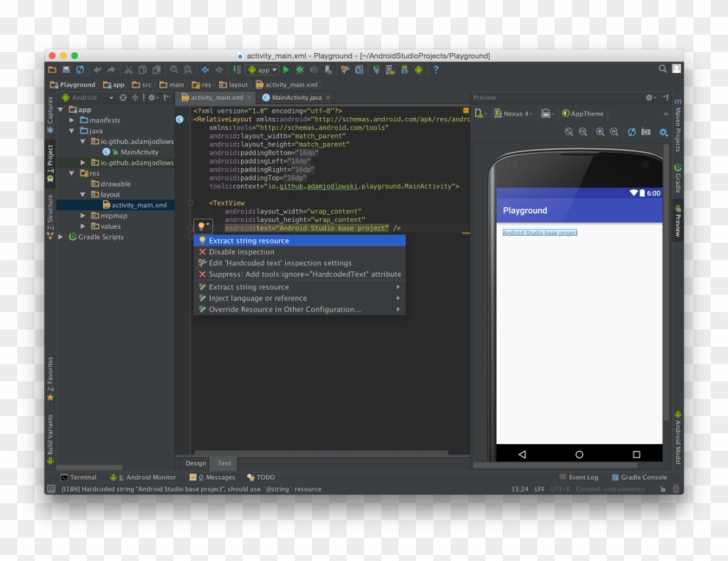Open the Android Device Monitor icon
Image resolution: width=728 pixels, height=561 pixels.
419,69
